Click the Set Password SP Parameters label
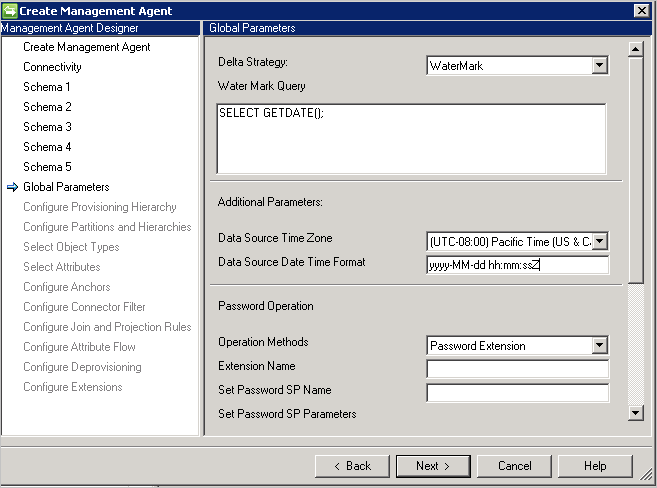657x488 pixels. click(287, 414)
